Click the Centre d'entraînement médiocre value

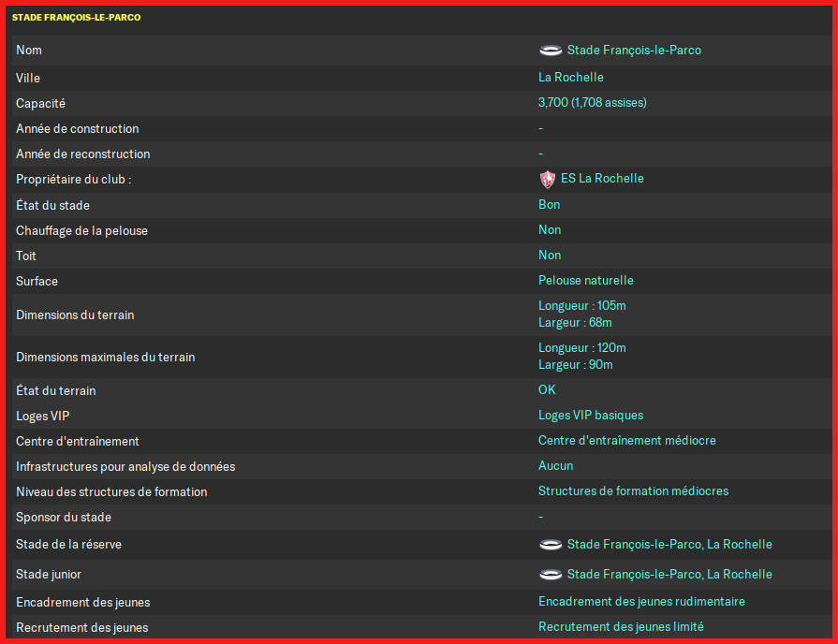[x=627, y=440]
